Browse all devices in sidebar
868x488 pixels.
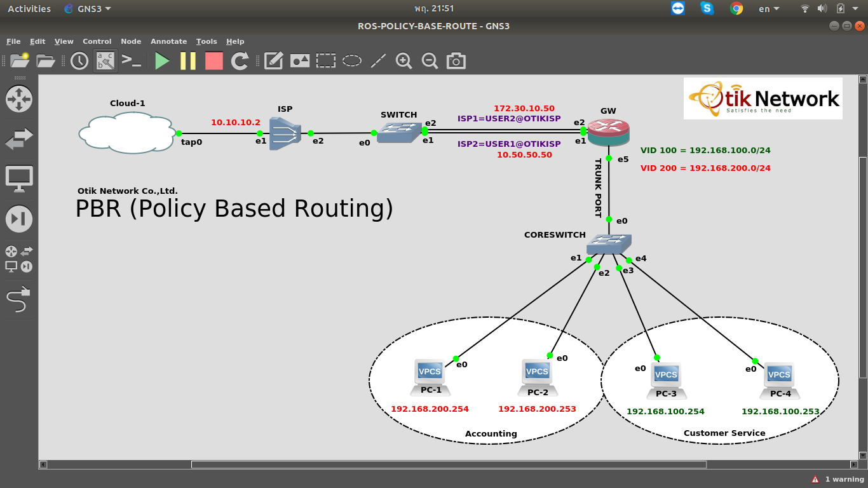pyautogui.click(x=19, y=259)
